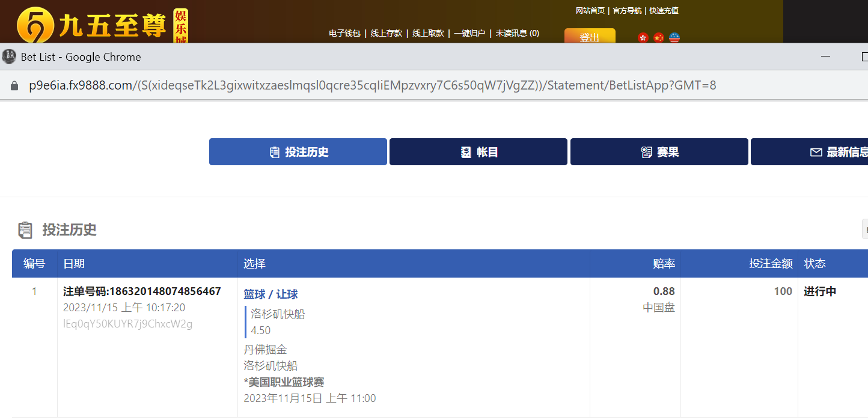The height and width of the screenshot is (420, 868).
Task: Select the Hong Kong flag language icon
Action: [643, 38]
